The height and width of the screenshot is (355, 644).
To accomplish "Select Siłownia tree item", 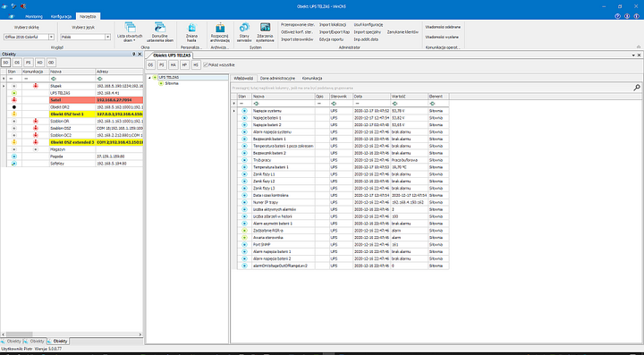I will tap(171, 83).
